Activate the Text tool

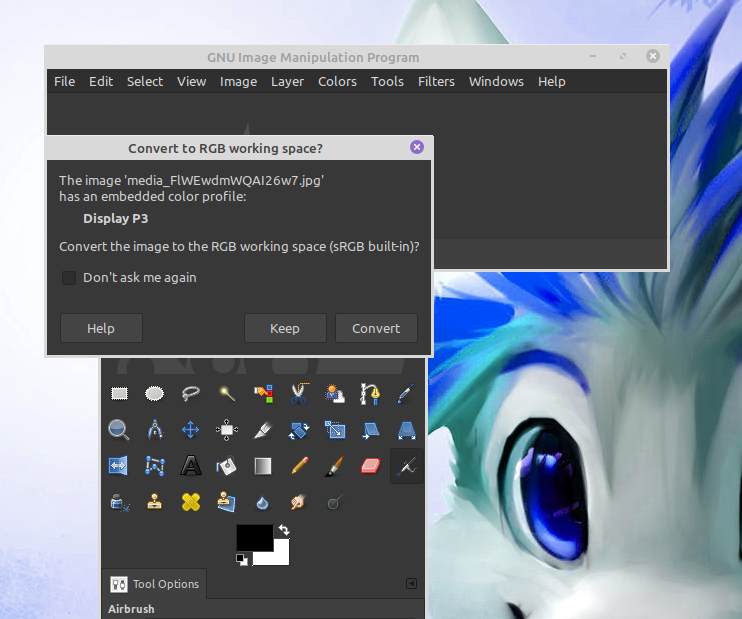(191, 466)
